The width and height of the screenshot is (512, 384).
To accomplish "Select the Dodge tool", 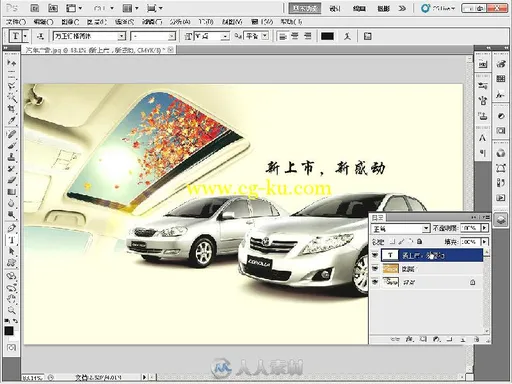I will [x=12, y=215].
